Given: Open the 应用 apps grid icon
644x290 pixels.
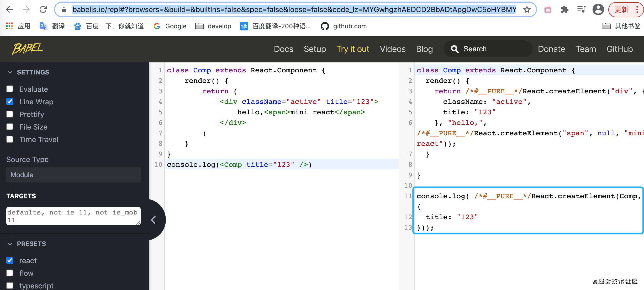Looking at the screenshot, I should (x=9, y=26).
